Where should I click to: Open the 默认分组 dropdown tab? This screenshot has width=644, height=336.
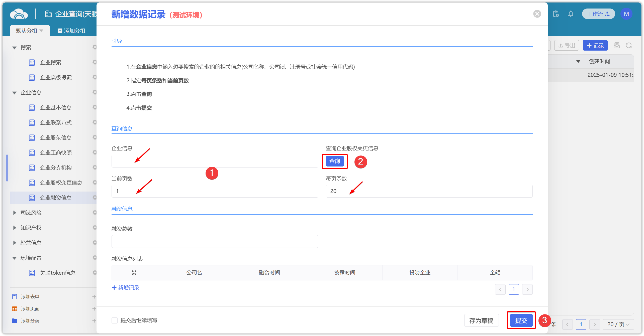coord(30,31)
